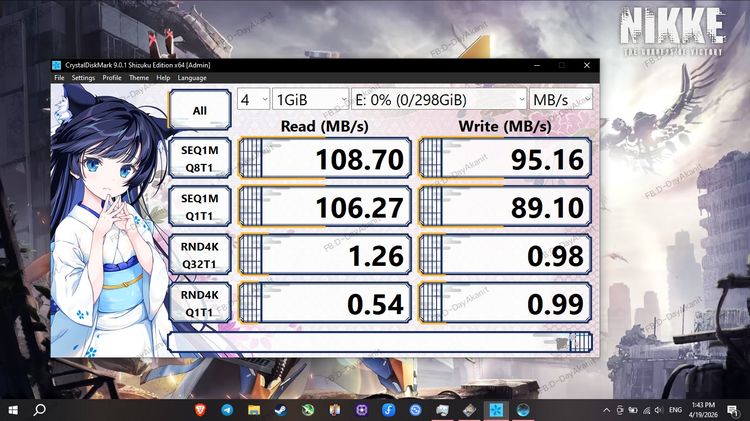This screenshot has width=750, height=421.
Task: Open the blue f-logo taskbar app
Action: (x=388, y=410)
